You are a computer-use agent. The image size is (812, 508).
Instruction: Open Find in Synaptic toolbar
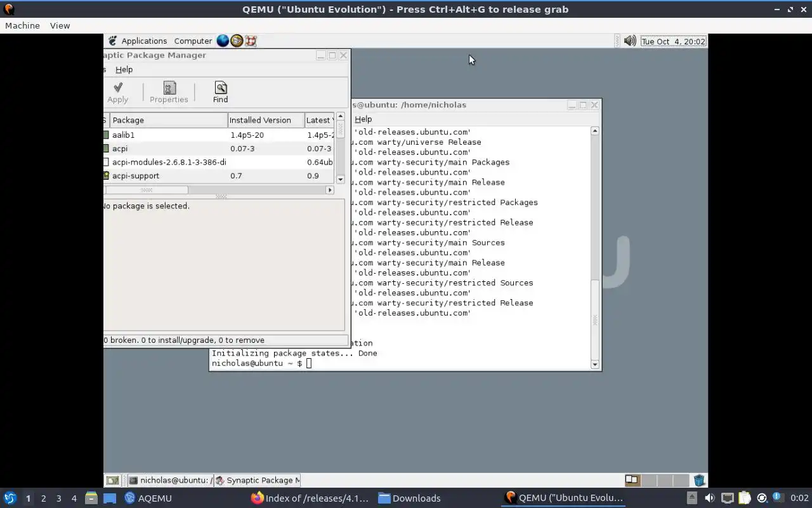click(x=220, y=92)
